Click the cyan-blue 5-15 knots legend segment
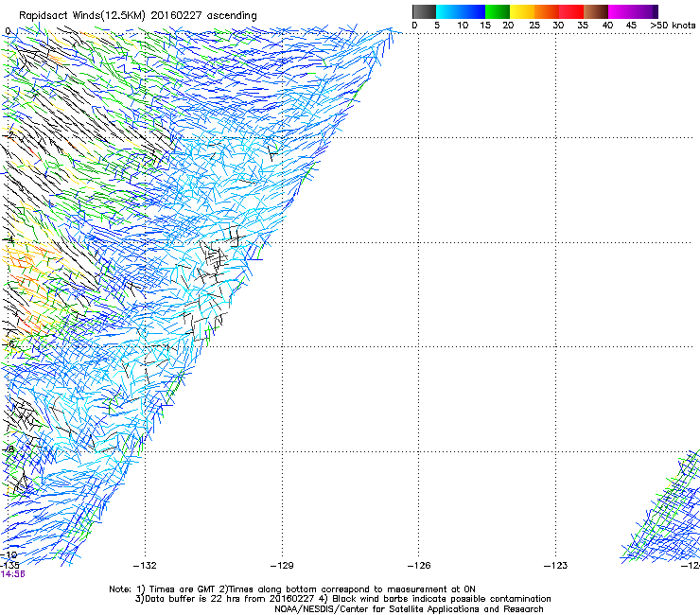Screen dimensions: 700x615 461,11
